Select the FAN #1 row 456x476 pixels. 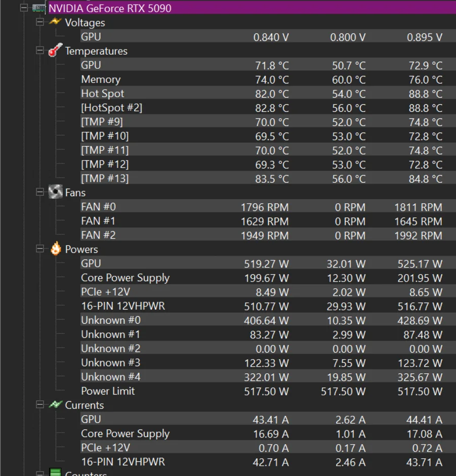268,221
